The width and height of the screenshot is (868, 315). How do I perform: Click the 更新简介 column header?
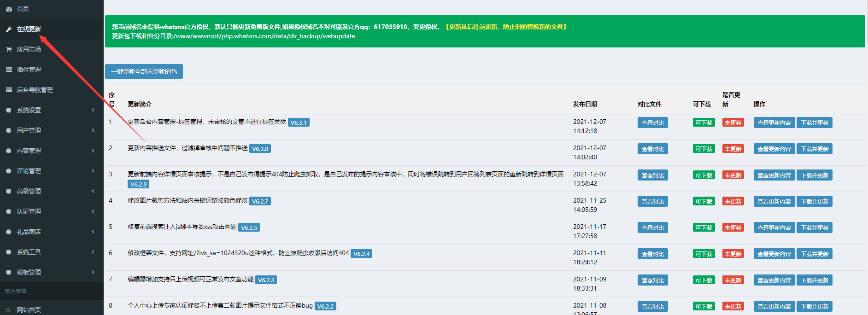point(140,104)
